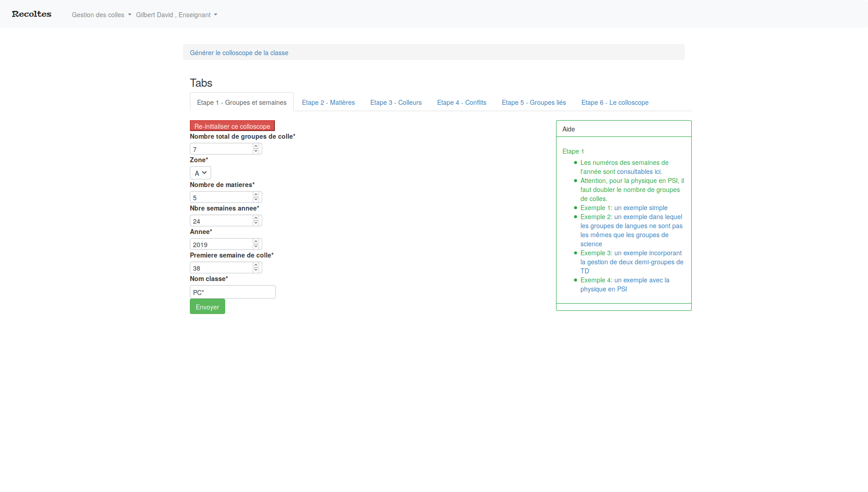Click the Recoltes logo
The height and width of the screenshot is (492, 868).
32,14
